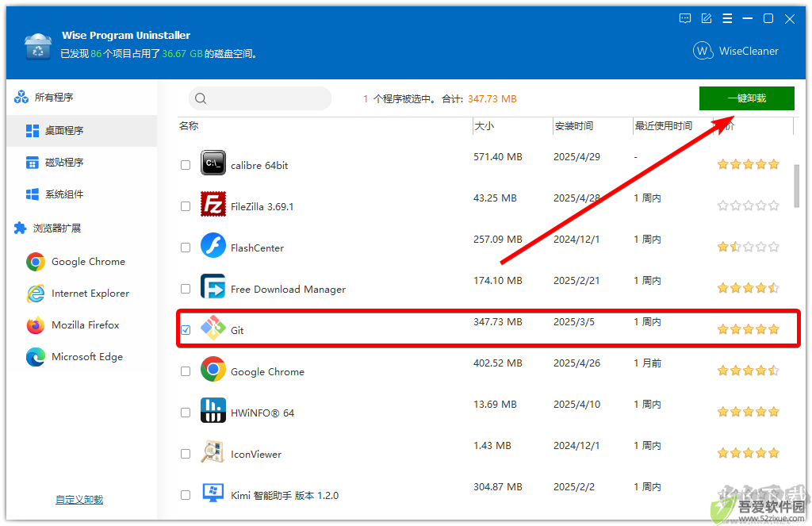The height and width of the screenshot is (526, 812).
Task: Select the Kimi 智能助手 program icon
Action: [213, 493]
